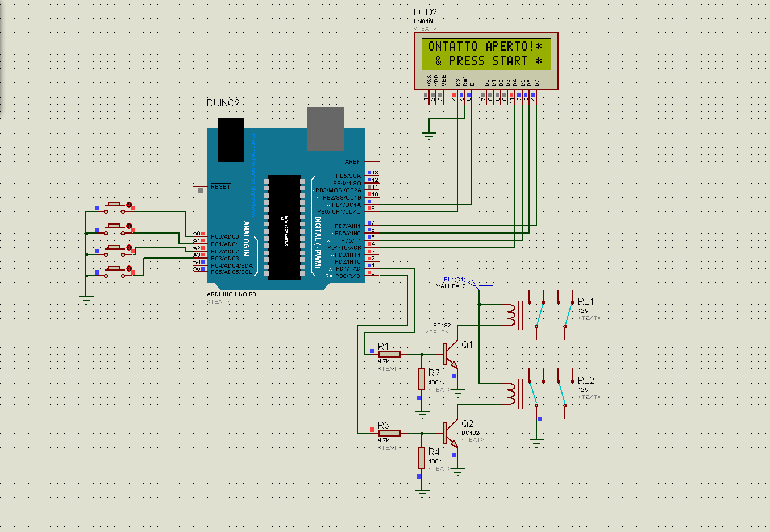Click the 'LM016L' part name text
Image resolution: width=770 pixels, height=532 pixels.
click(x=424, y=22)
